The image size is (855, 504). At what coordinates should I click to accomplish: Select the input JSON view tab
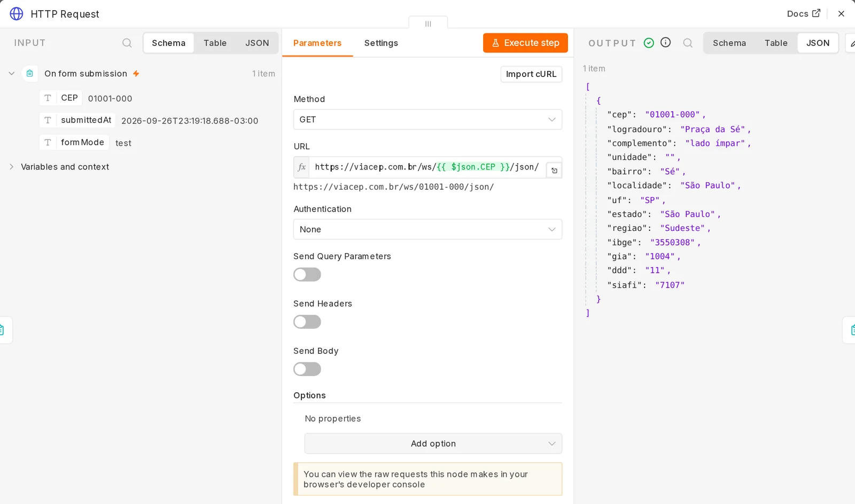click(257, 43)
